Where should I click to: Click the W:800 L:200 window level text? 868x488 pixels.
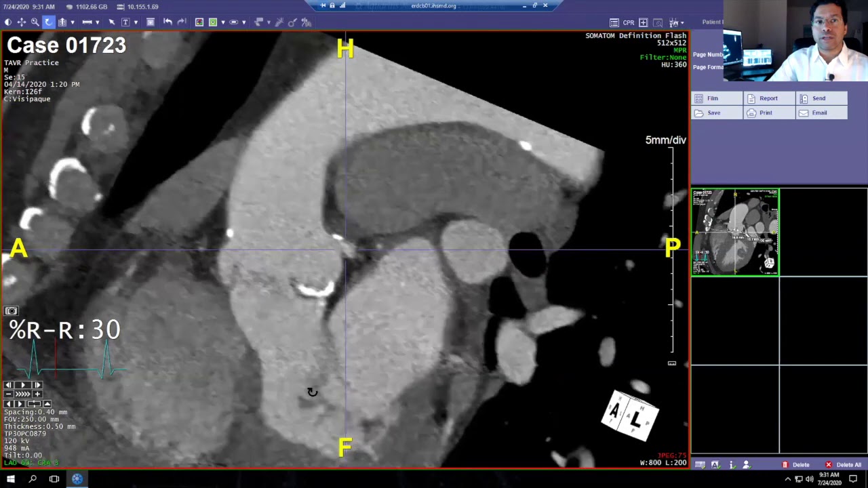click(x=663, y=463)
